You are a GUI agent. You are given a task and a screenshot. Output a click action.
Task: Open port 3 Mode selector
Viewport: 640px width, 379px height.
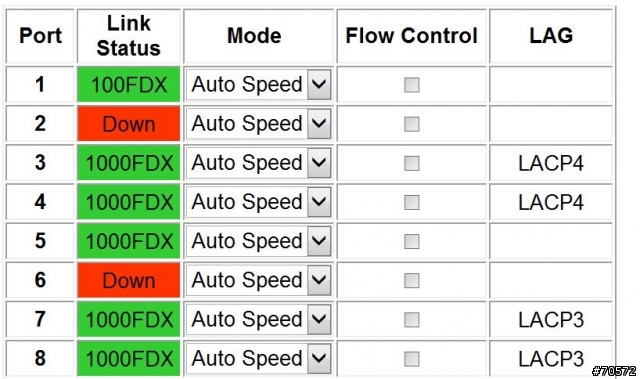tap(258, 163)
